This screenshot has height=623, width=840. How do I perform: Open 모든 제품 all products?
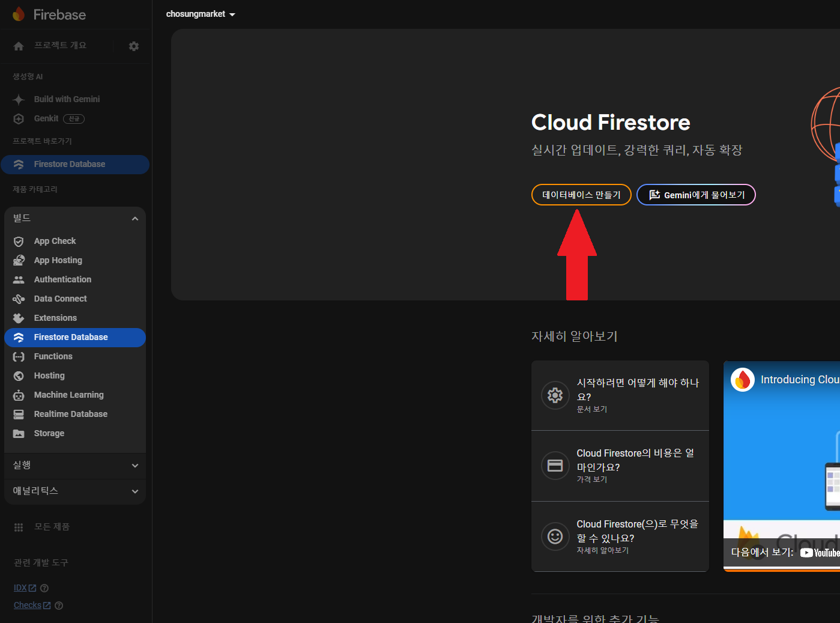(x=52, y=527)
